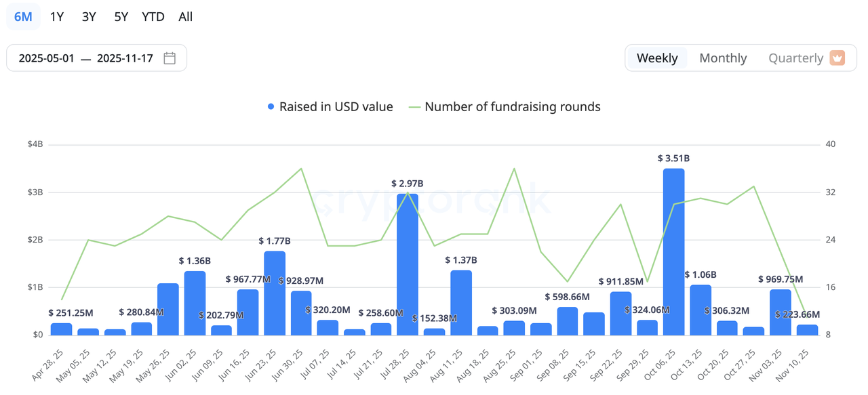Switch to YTD range
Viewport: 868px width, 395px height.
[153, 17]
